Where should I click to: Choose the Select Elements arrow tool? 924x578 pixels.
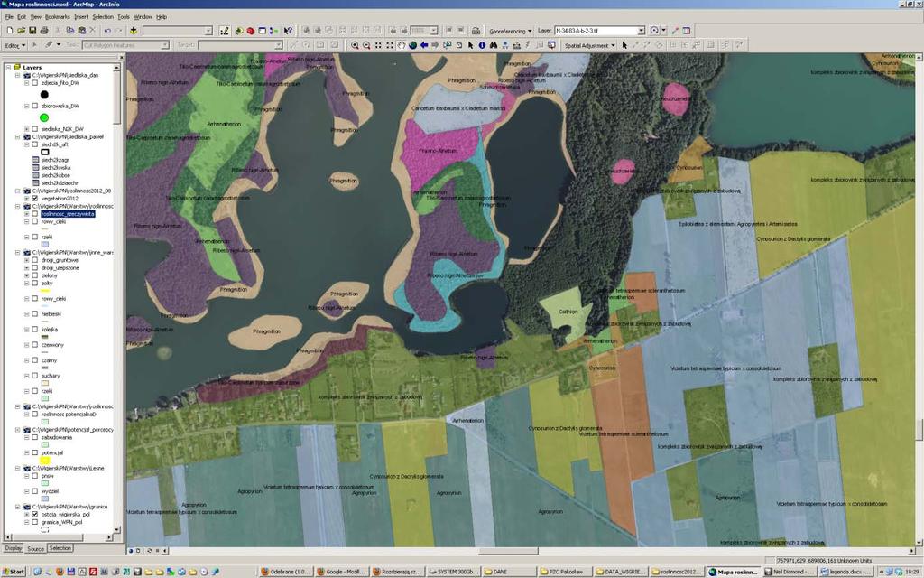pyautogui.click(x=470, y=45)
